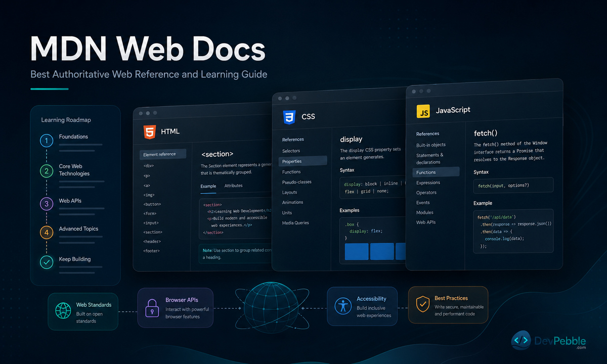Click <div> in HTML element list
607x364 pixels.
click(x=149, y=165)
